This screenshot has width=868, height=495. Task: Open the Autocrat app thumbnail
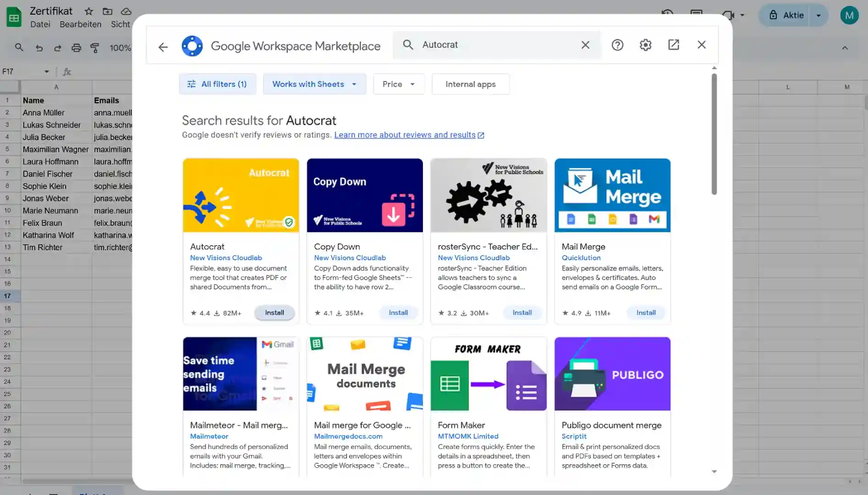241,195
